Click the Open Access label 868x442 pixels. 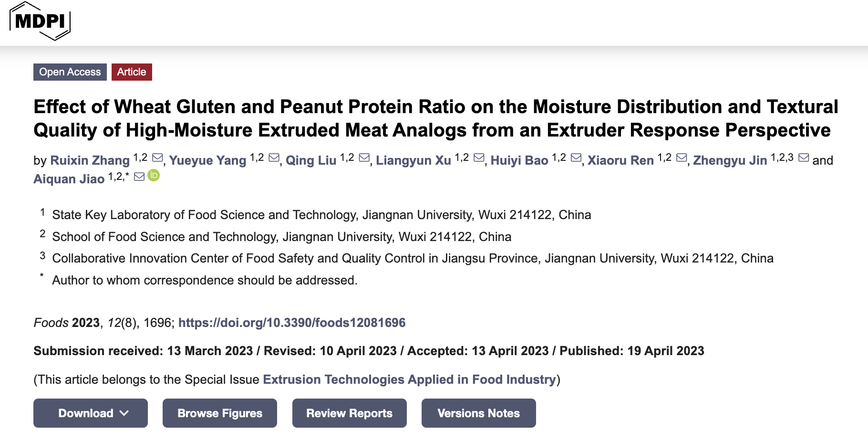(70, 72)
